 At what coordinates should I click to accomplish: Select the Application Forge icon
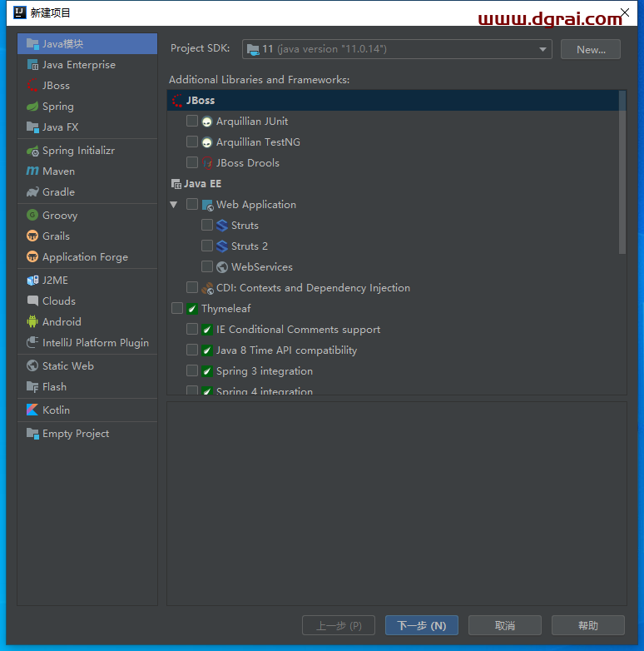click(x=32, y=256)
